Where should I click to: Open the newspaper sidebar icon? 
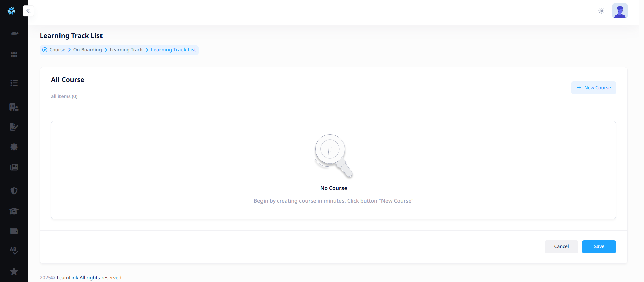tap(14, 167)
